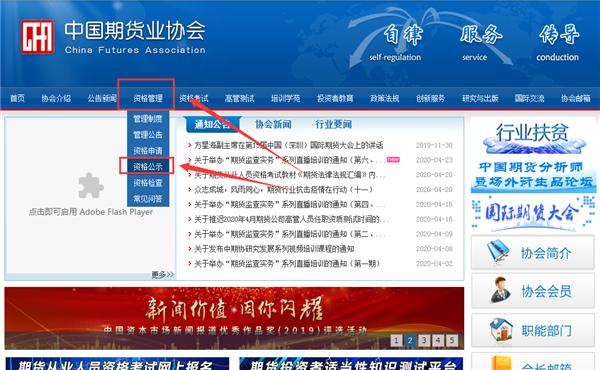
Task: Open the 研究与出版 menu
Action: coord(480,98)
